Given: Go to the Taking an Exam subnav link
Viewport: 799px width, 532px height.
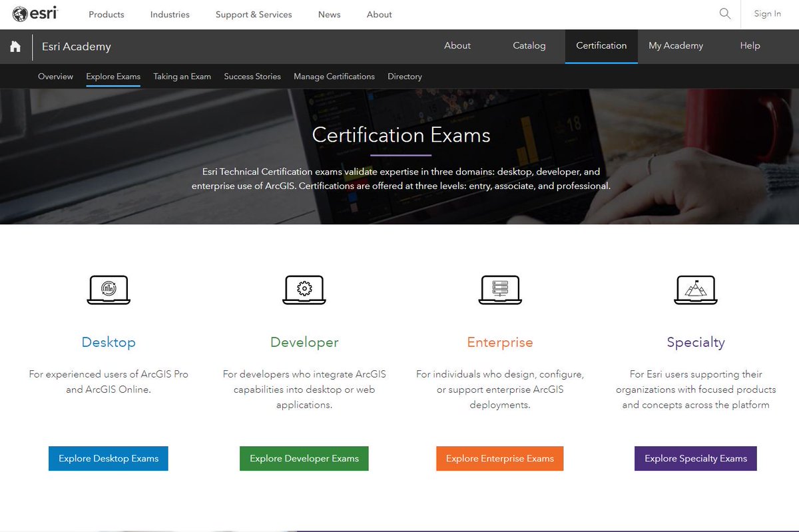Looking at the screenshot, I should (182, 77).
